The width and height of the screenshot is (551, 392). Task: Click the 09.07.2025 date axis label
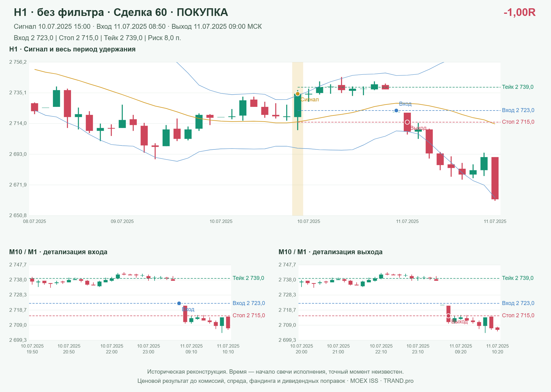click(122, 221)
